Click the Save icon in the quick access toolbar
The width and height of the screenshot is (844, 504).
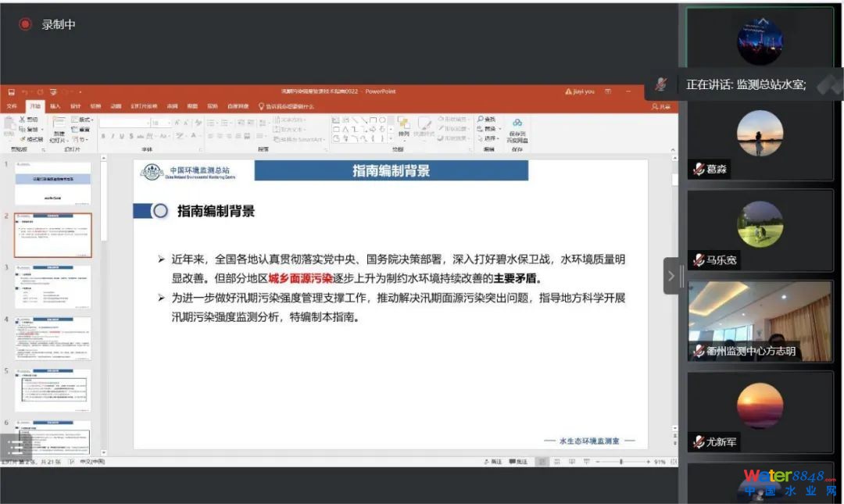11,92
